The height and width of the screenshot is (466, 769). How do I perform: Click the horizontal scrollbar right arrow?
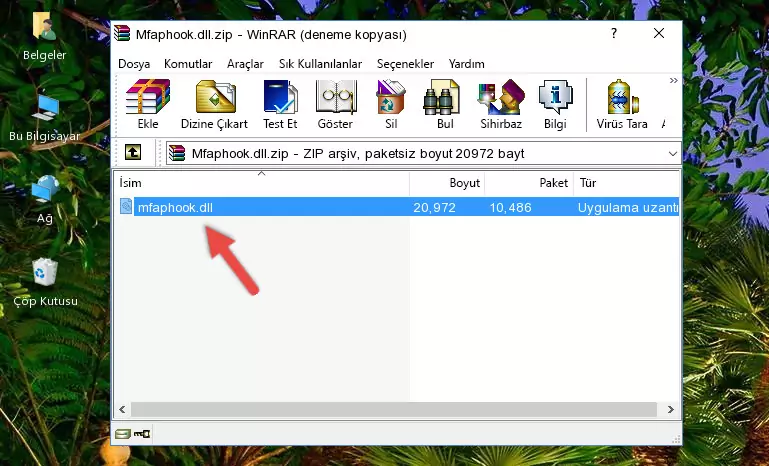tap(670, 409)
